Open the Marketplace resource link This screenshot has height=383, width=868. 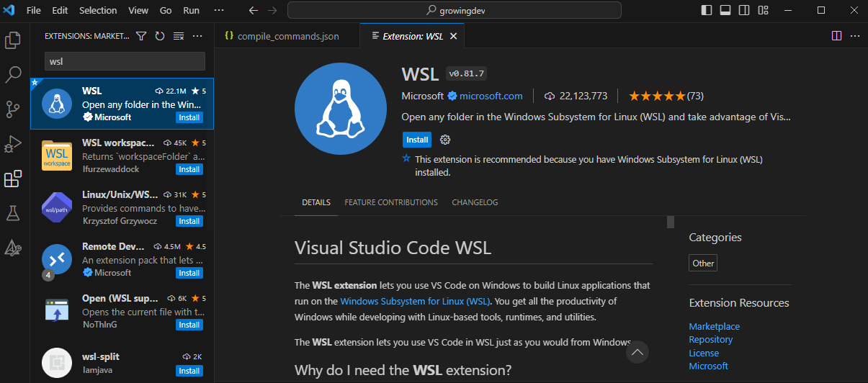click(x=714, y=326)
